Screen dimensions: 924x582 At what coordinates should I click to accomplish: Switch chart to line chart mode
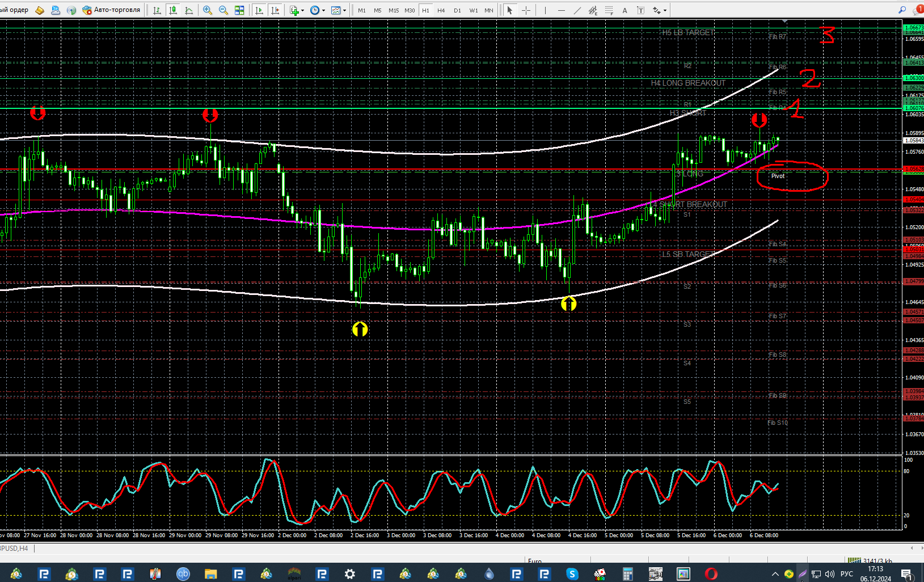coord(189,10)
